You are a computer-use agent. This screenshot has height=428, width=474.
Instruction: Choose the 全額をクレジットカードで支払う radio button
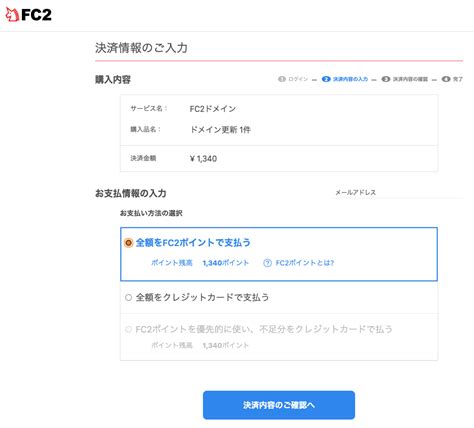point(128,297)
